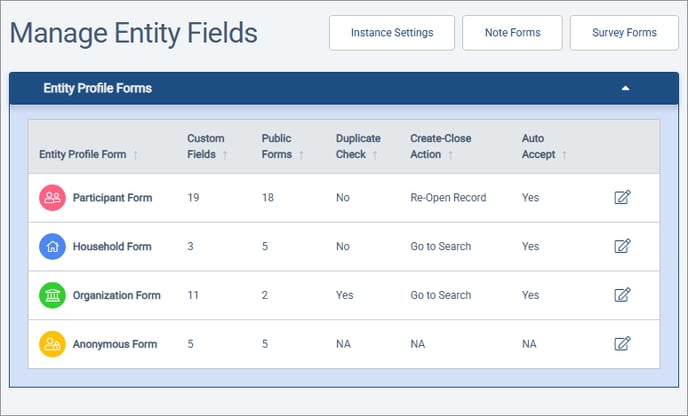Click the Auto Accept column header
Image resolution: width=688 pixels, height=416 pixels.
[538, 147]
